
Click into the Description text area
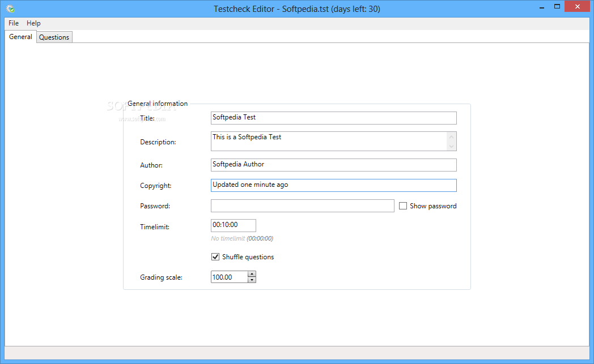(328, 141)
